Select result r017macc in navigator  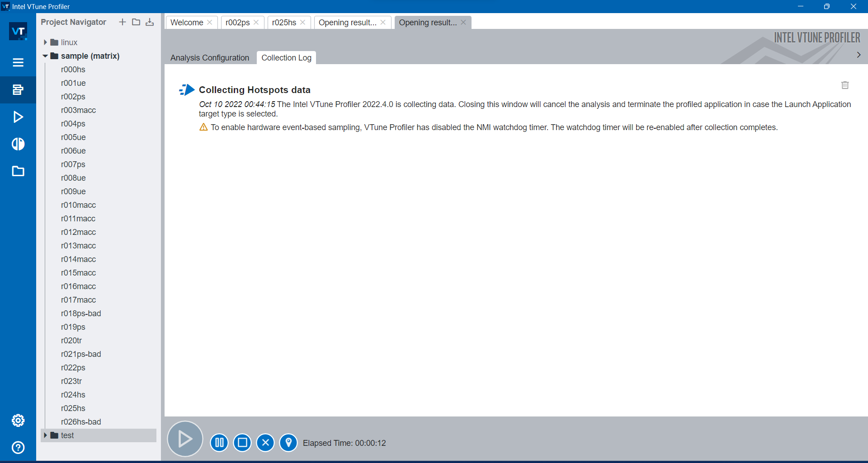(x=78, y=300)
